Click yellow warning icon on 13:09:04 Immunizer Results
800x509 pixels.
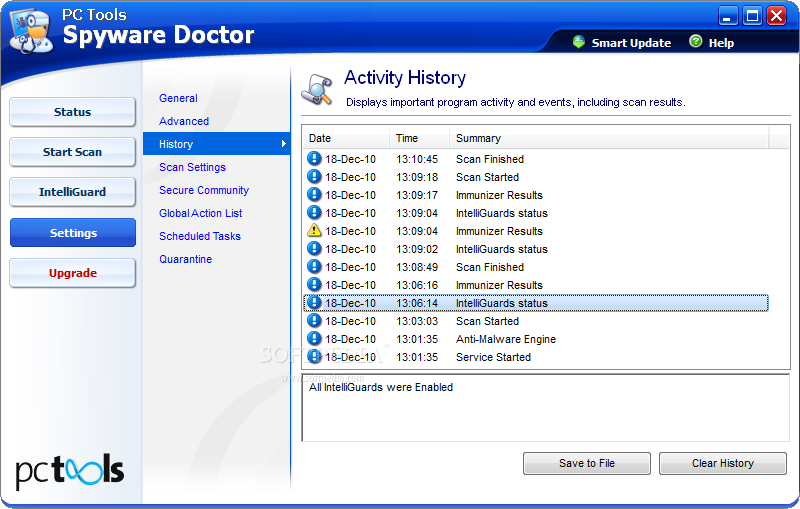click(314, 231)
